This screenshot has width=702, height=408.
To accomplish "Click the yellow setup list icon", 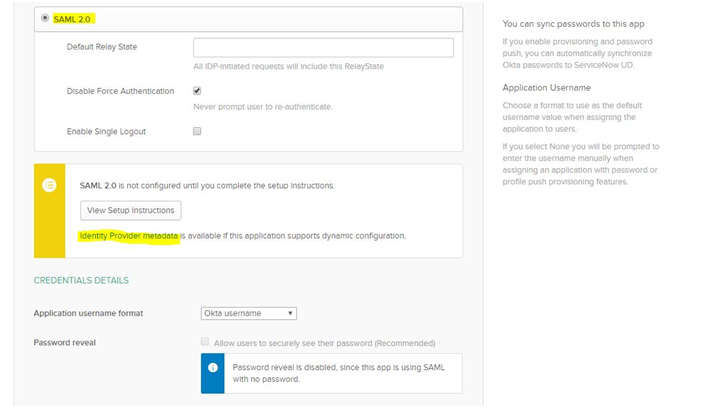I will (49, 185).
